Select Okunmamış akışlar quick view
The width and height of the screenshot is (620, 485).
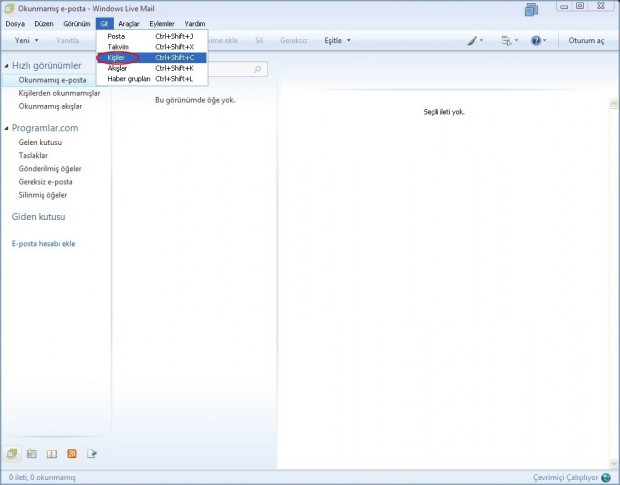pyautogui.click(x=50, y=106)
